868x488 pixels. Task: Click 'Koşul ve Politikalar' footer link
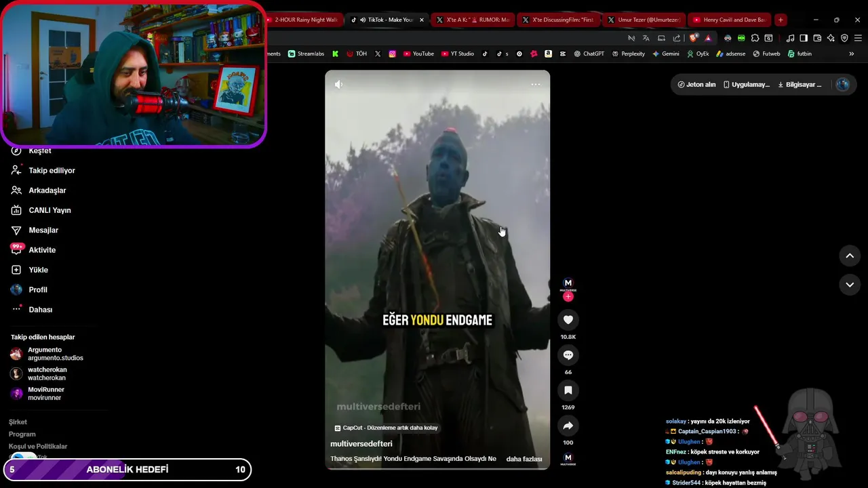tap(38, 447)
